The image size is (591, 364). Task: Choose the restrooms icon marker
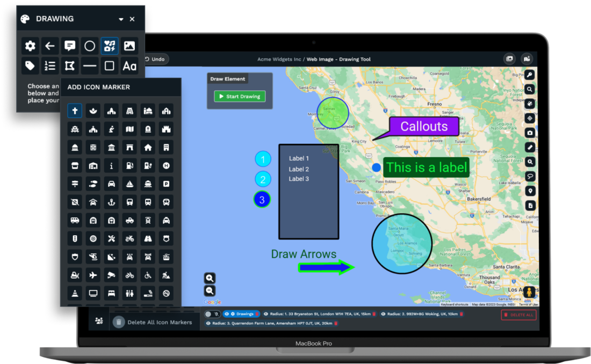click(129, 293)
